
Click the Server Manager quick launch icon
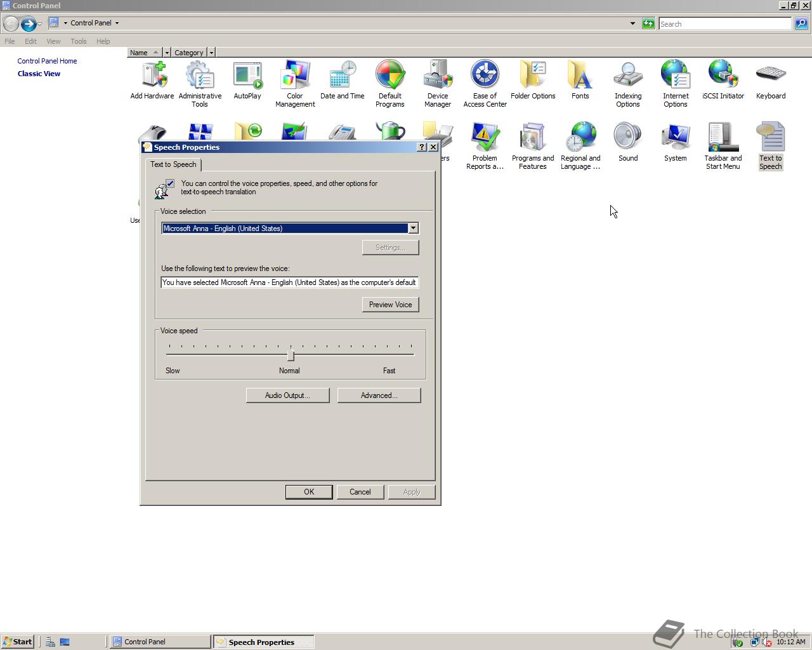click(50, 642)
